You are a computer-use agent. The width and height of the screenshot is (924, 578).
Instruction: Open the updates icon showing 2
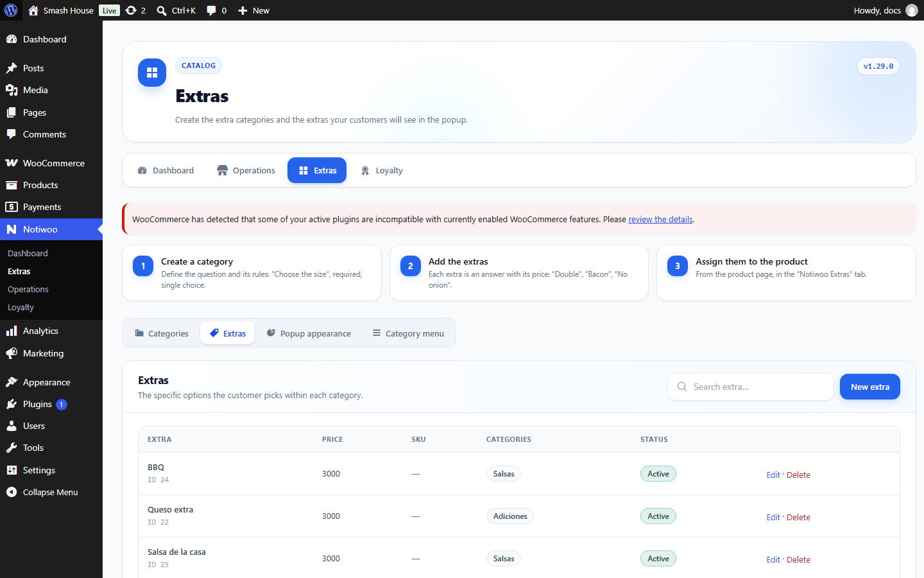(135, 10)
